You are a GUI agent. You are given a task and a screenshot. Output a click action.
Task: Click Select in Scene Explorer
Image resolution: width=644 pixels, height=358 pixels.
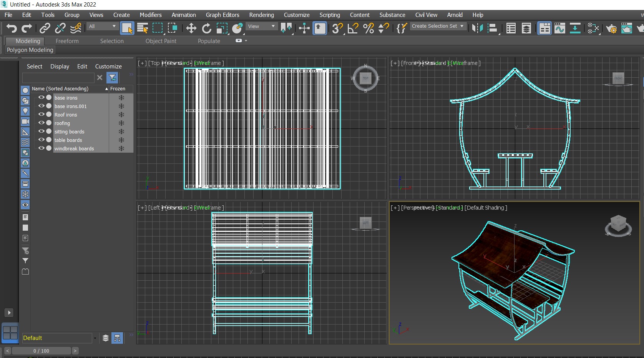click(x=34, y=67)
